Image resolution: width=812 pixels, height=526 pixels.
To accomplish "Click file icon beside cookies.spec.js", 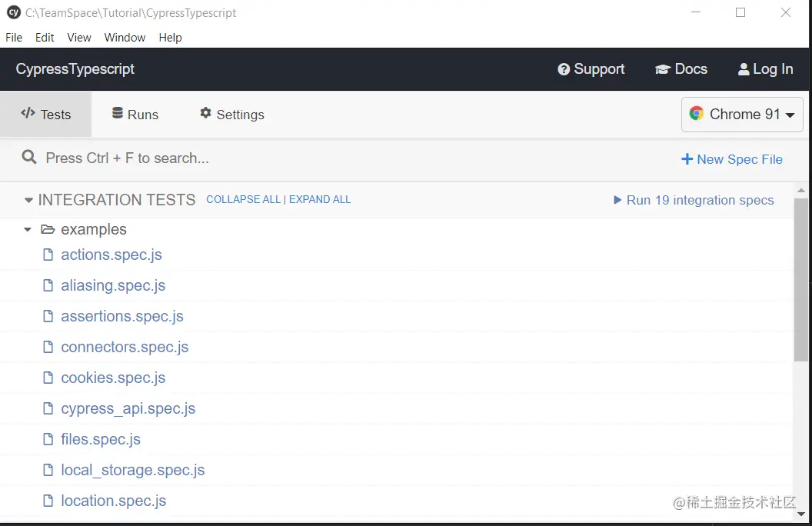I will click(48, 378).
